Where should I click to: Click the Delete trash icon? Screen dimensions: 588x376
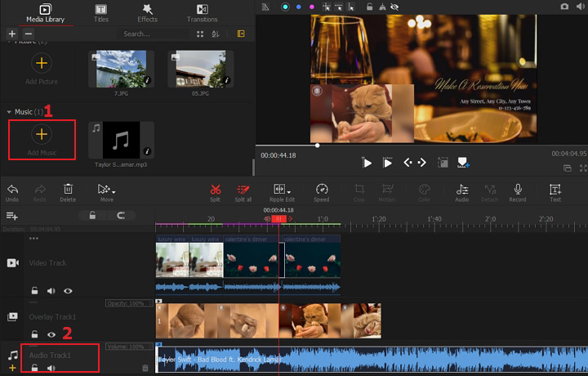point(68,190)
